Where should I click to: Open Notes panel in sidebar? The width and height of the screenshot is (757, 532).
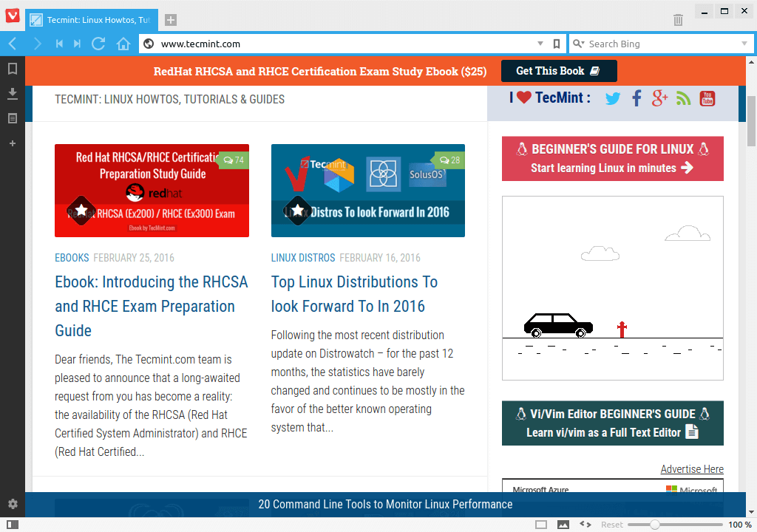click(x=13, y=118)
